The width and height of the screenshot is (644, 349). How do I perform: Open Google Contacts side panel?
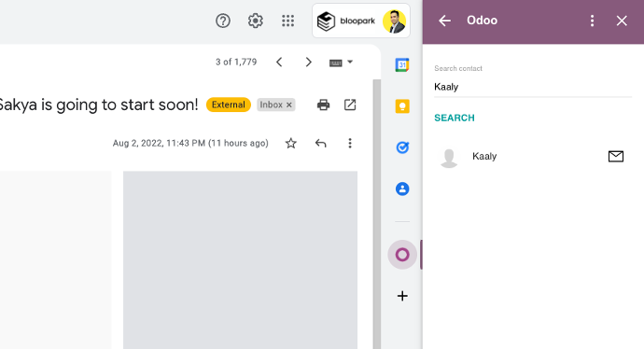tap(402, 188)
